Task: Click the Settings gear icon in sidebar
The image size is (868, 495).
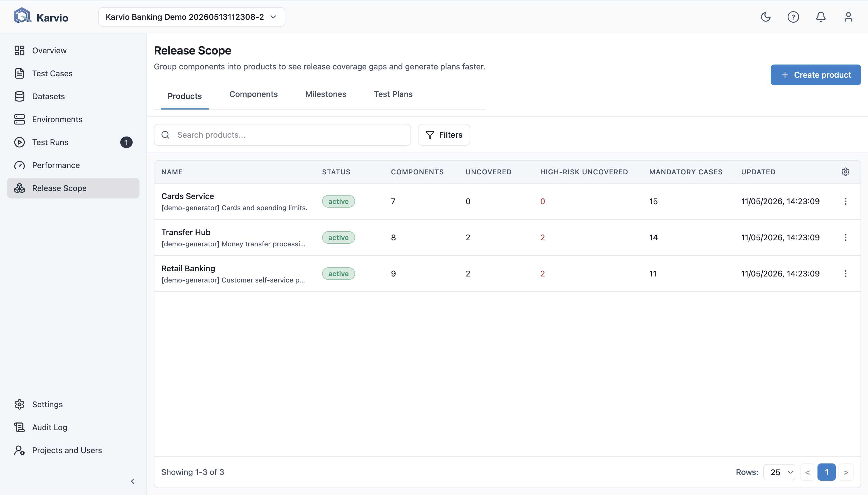Action: click(20, 405)
